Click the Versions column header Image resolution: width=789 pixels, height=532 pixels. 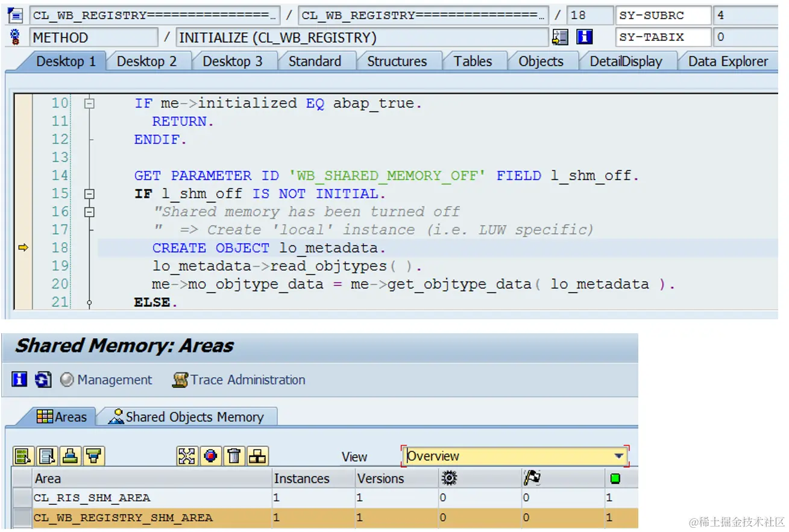click(x=397, y=478)
